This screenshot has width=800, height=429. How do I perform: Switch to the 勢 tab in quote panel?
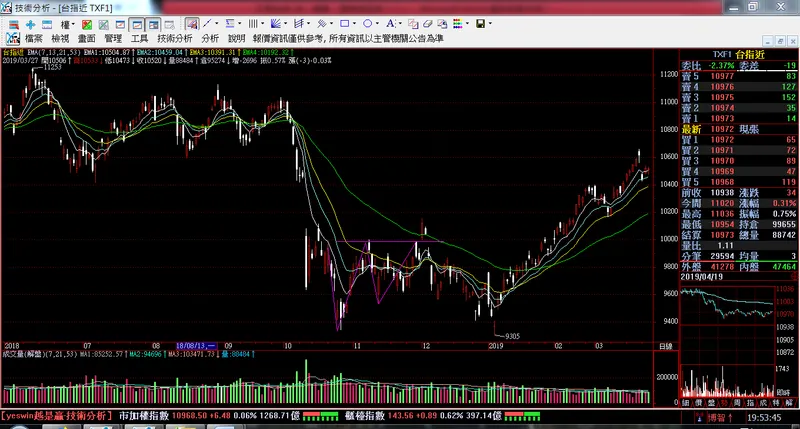point(724,403)
